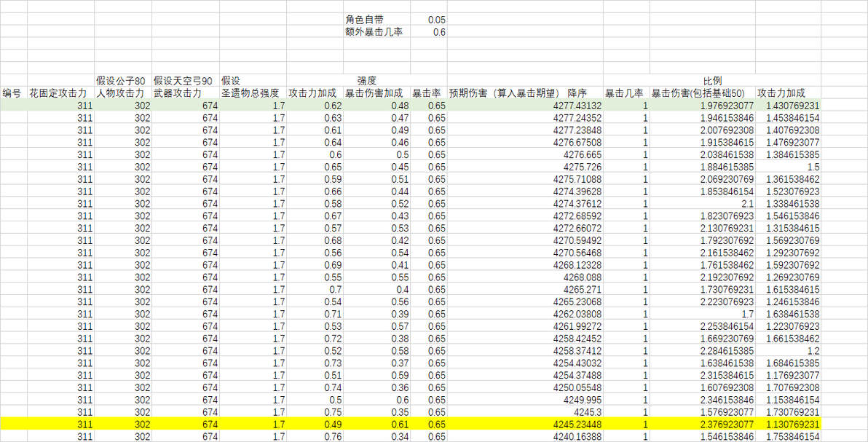The height and width of the screenshot is (442, 868).
Task: Click the 2.1 crit damage ratio cell
Action: [703, 203]
